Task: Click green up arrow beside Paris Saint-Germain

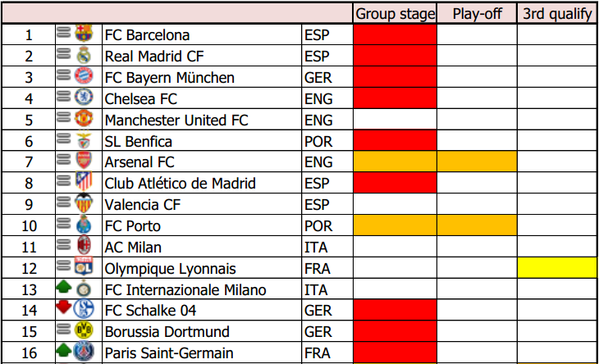Action: point(65,353)
